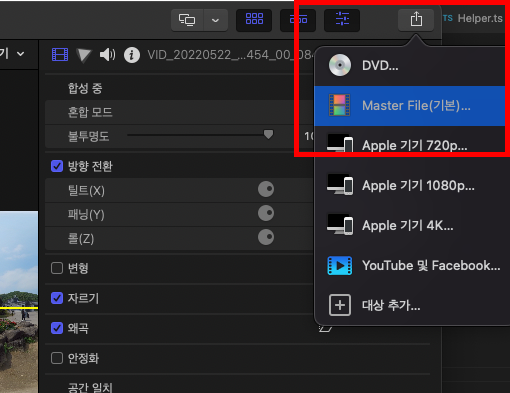The width and height of the screenshot is (510, 393).
Task: Click the Share export toolbar button
Action: pos(416,19)
